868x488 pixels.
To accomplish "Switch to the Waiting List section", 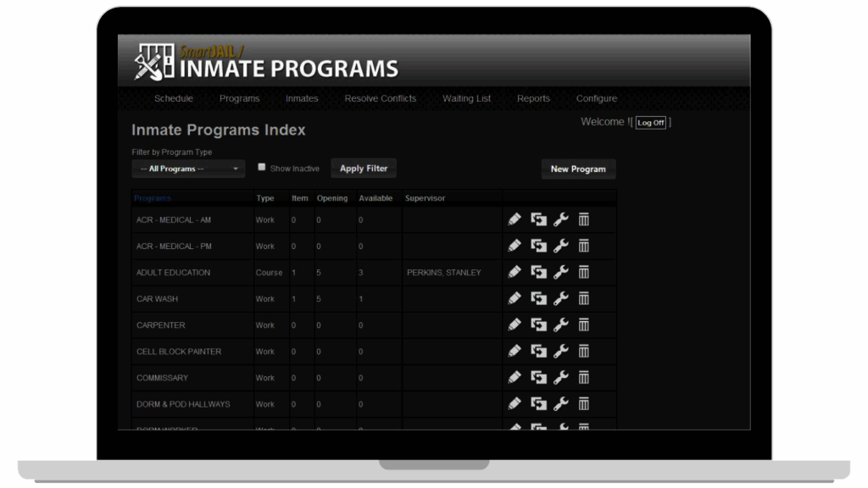I will [x=466, y=98].
